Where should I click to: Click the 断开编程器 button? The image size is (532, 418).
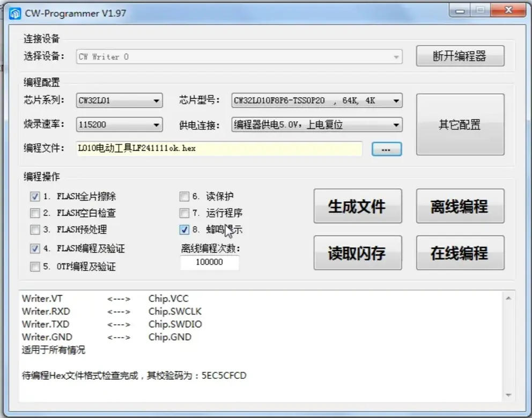460,56
